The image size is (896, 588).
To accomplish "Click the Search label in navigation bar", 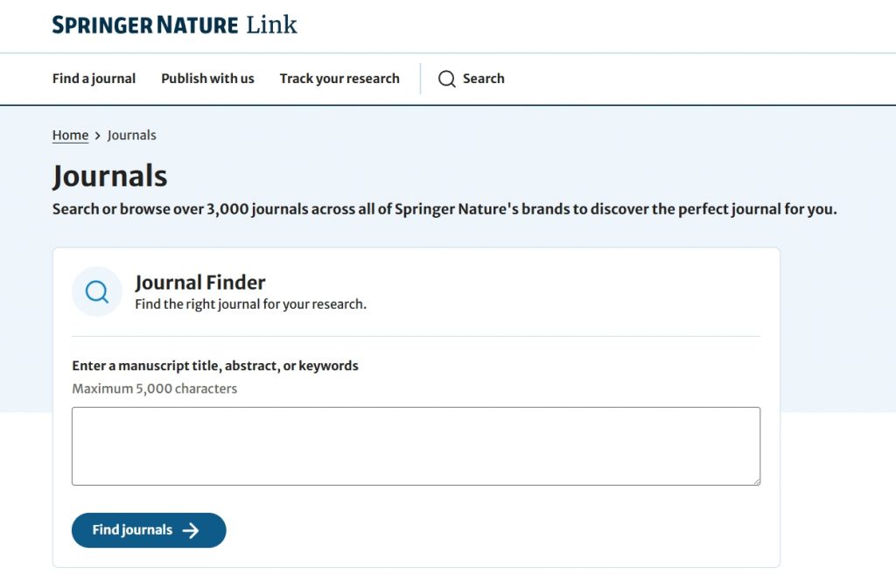I will pos(483,79).
